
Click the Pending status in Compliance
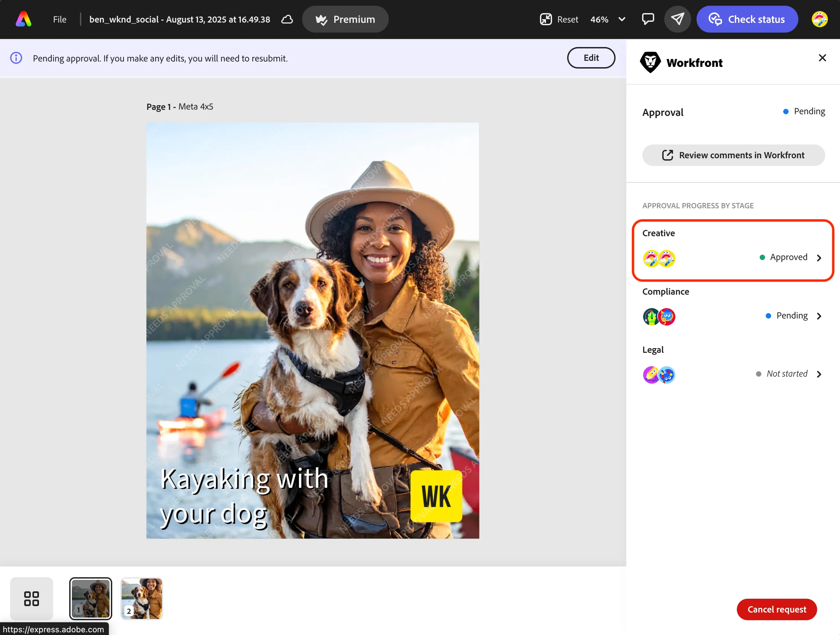[x=787, y=315]
